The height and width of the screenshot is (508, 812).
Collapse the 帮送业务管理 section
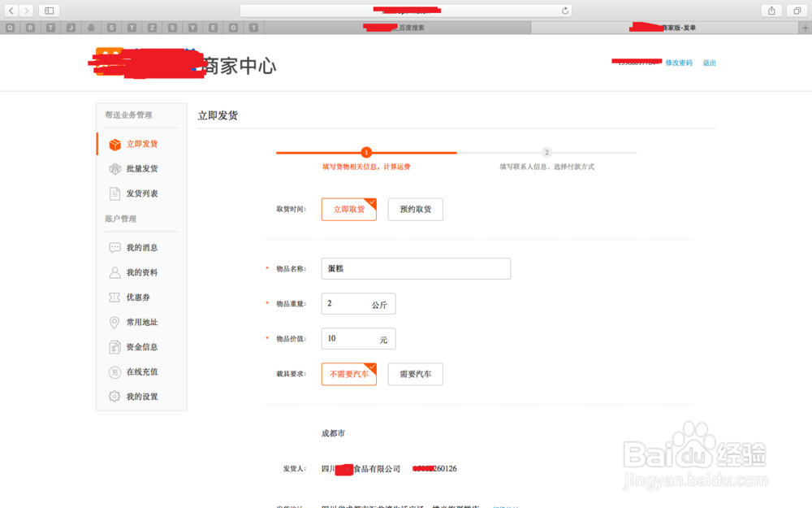(128, 115)
